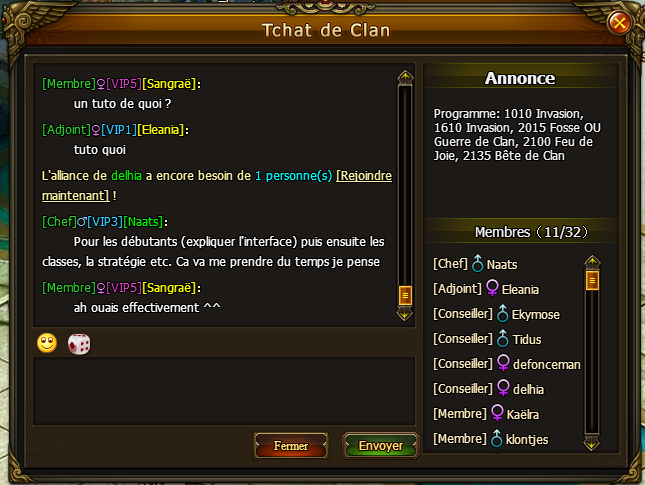Click the members list scrollbar handle
The height and width of the screenshot is (485, 645).
tap(592, 281)
